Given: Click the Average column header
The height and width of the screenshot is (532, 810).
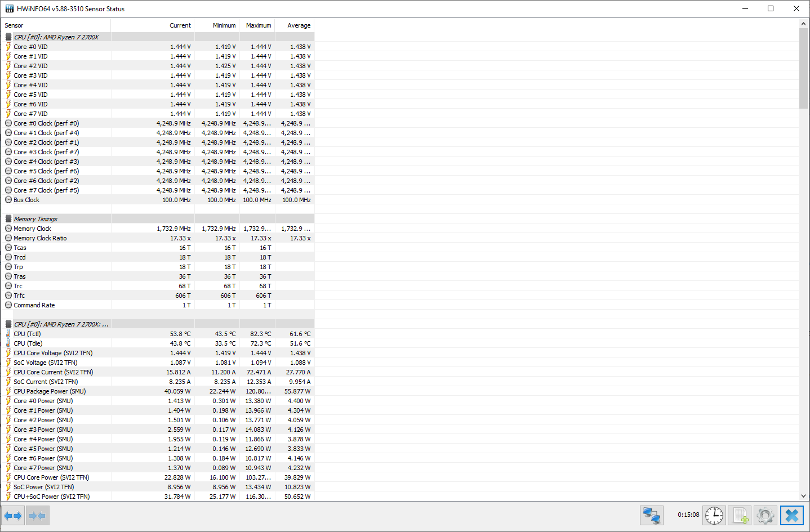Looking at the screenshot, I should (x=295, y=25).
